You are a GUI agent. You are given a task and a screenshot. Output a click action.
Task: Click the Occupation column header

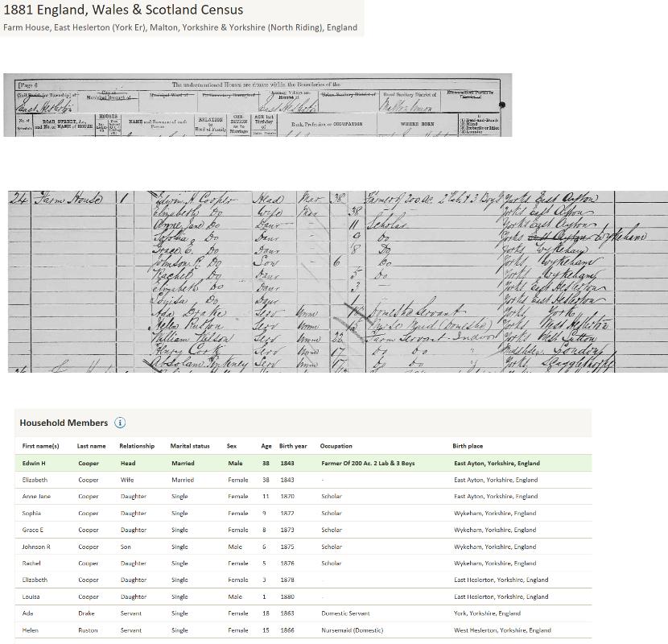[336, 446]
